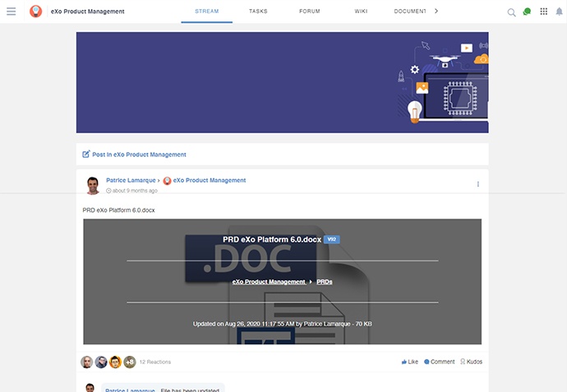Viewport: 567px width, 392px height.
Task: Open the post three-dot options menu
Action: (477, 184)
